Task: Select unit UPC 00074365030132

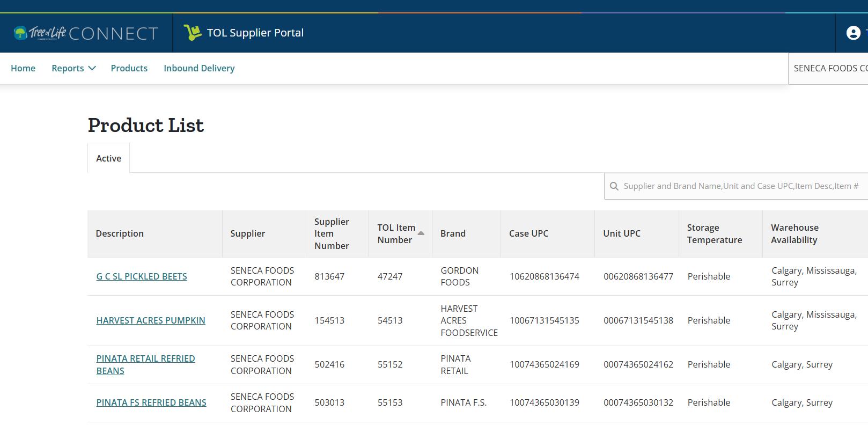Action: pos(638,402)
